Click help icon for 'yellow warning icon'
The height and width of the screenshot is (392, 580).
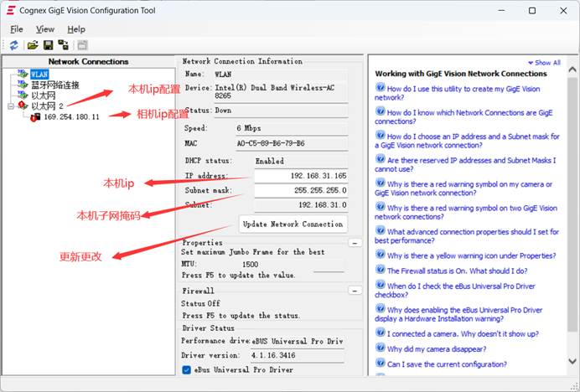coord(381,255)
